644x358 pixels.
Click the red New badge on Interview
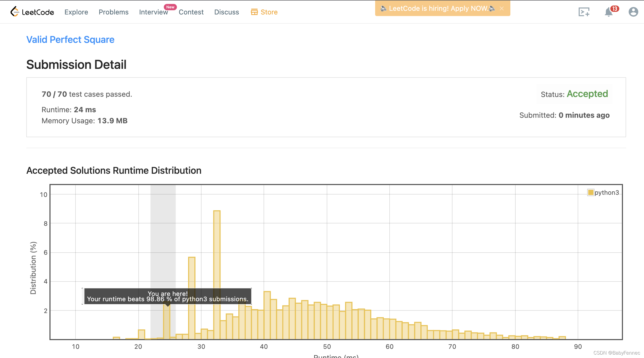coord(170,7)
